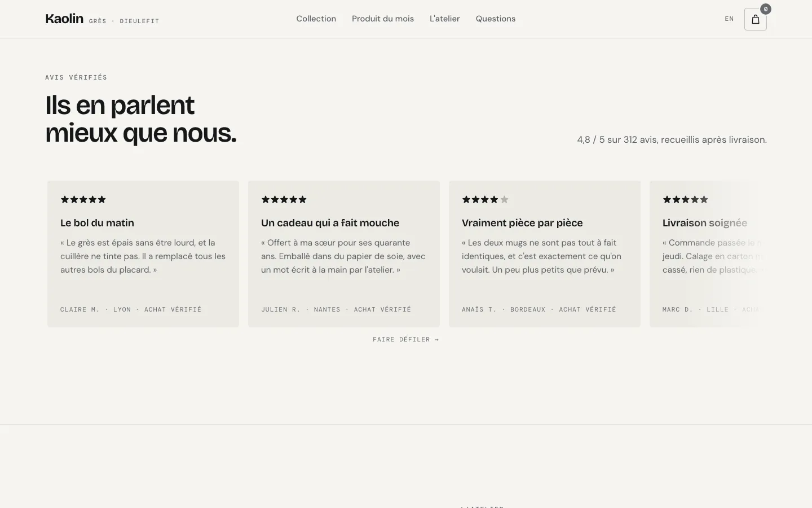This screenshot has height=508, width=812.
Task: Click the cart count badge
Action: 765,9
